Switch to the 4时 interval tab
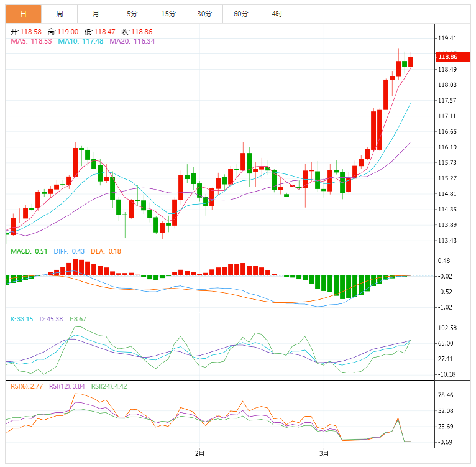The image size is (476, 467). (277, 13)
